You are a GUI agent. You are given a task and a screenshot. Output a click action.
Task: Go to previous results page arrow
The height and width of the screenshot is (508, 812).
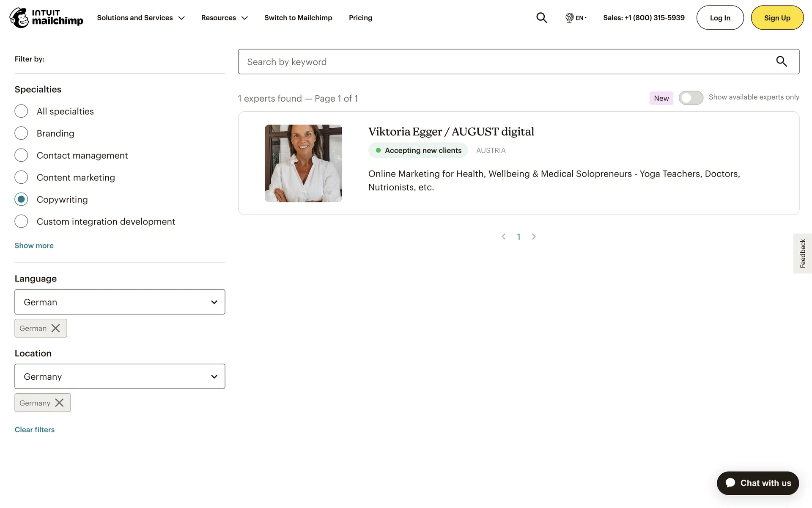coord(503,237)
